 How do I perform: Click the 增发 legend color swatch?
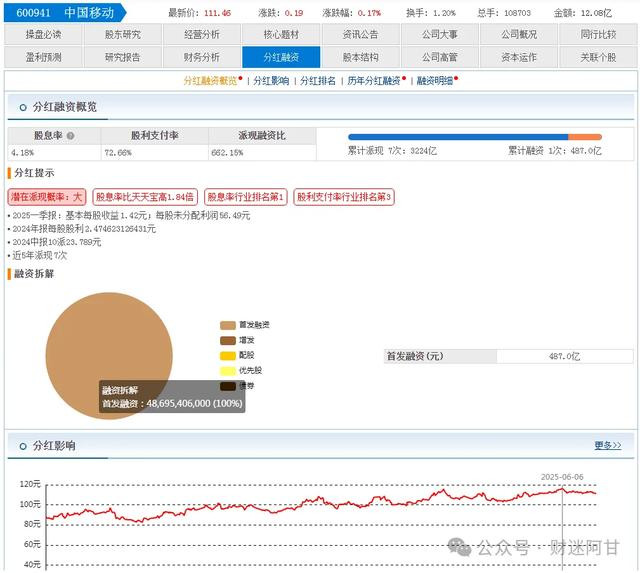(x=228, y=340)
